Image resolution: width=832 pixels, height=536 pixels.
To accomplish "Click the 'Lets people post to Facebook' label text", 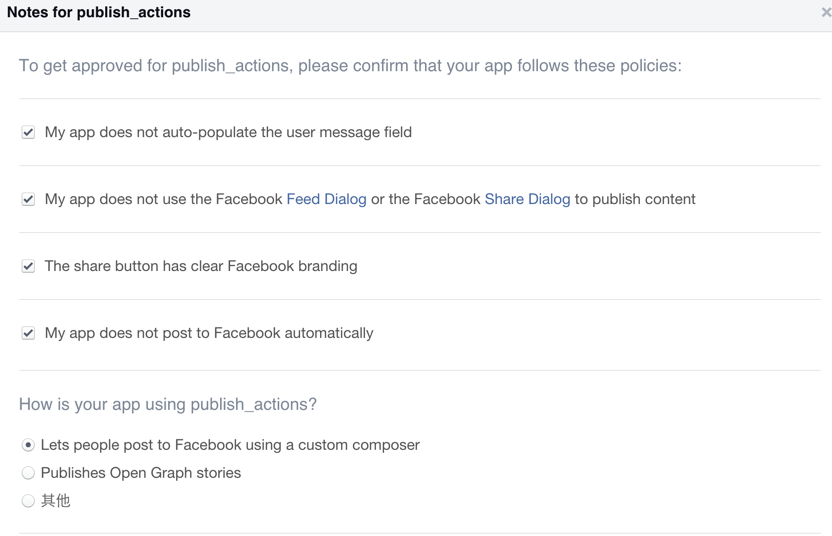I will (230, 445).
